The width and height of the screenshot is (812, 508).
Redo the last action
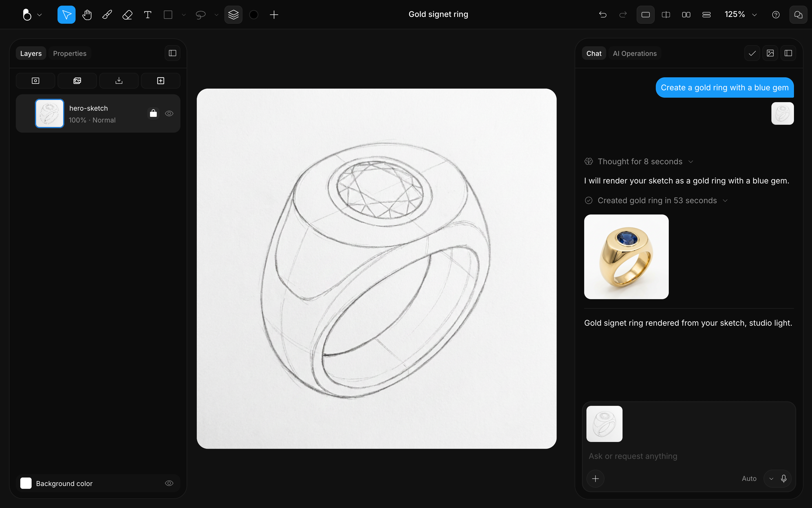623,15
